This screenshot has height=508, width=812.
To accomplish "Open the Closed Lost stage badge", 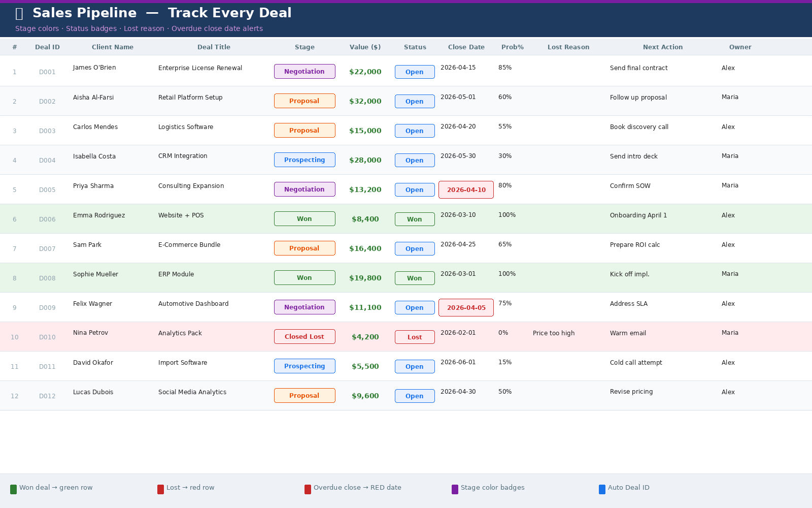I will pyautogui.click(x=304, y=337).
